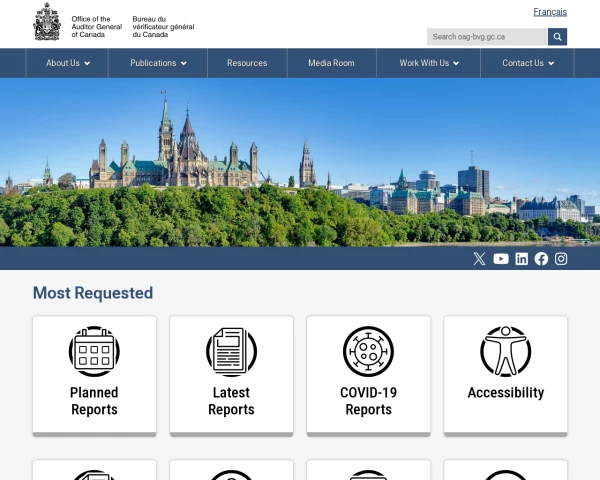Expand the Contact Us menu
Screen dimensions: 600x480
click(527, 63)
